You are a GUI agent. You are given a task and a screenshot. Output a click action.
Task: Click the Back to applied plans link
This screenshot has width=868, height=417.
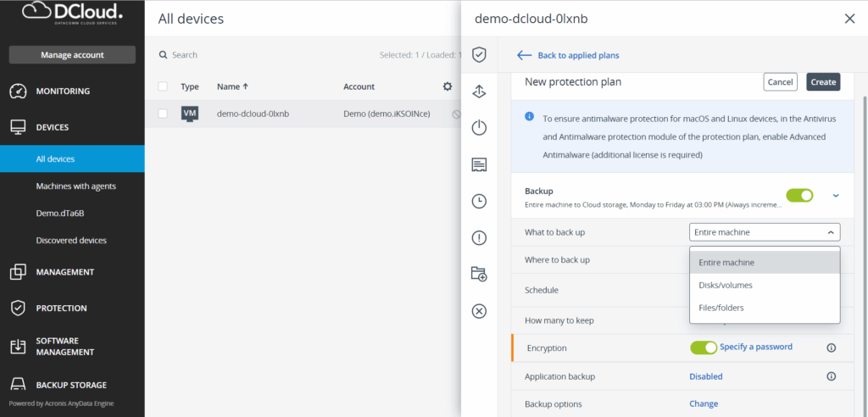coord(578,56)
